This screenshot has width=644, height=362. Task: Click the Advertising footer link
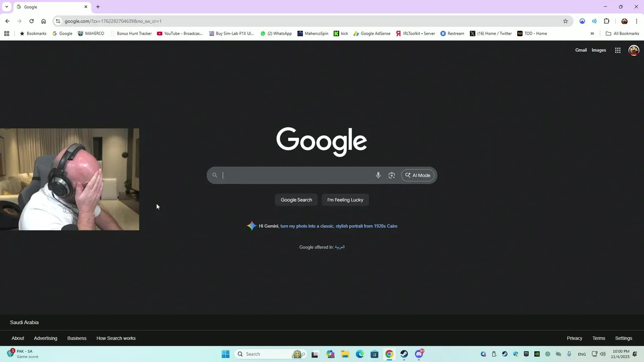[45, 338]
